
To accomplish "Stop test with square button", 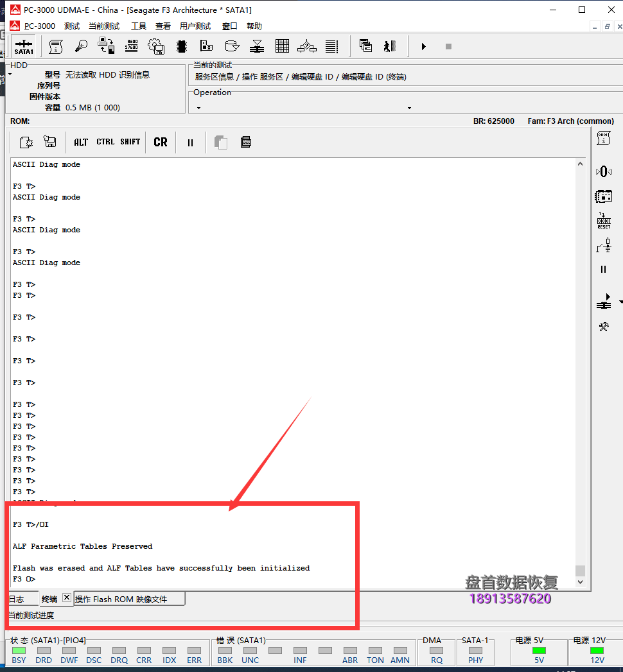I will pos(448,46).
